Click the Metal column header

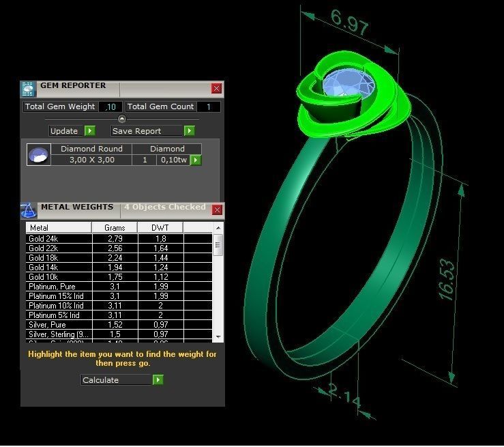[x=59, y=228]
